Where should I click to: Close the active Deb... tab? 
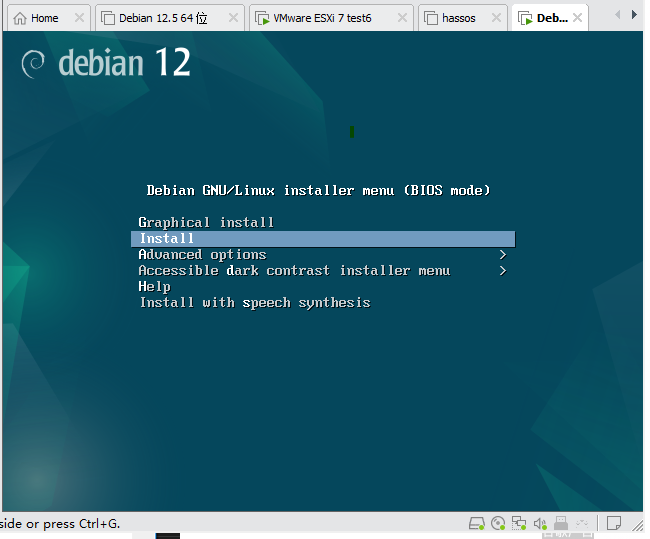(x=577, y=18)
